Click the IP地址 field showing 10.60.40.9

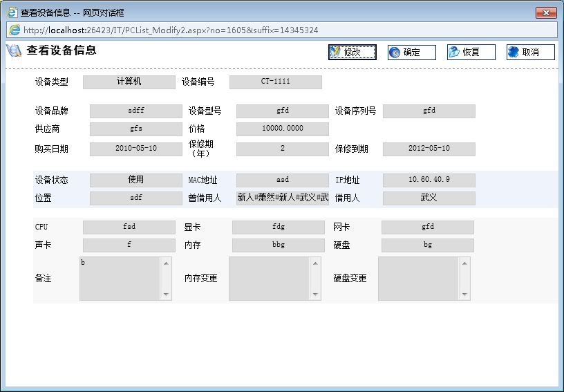(x=429, y=180)
